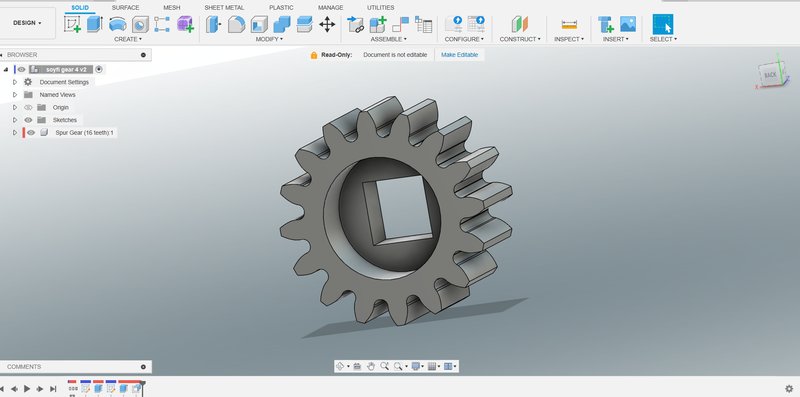This screenshot has height=397, width=800.
Task: Open the MODIFY dropdown menu
Action: [269, 39]
